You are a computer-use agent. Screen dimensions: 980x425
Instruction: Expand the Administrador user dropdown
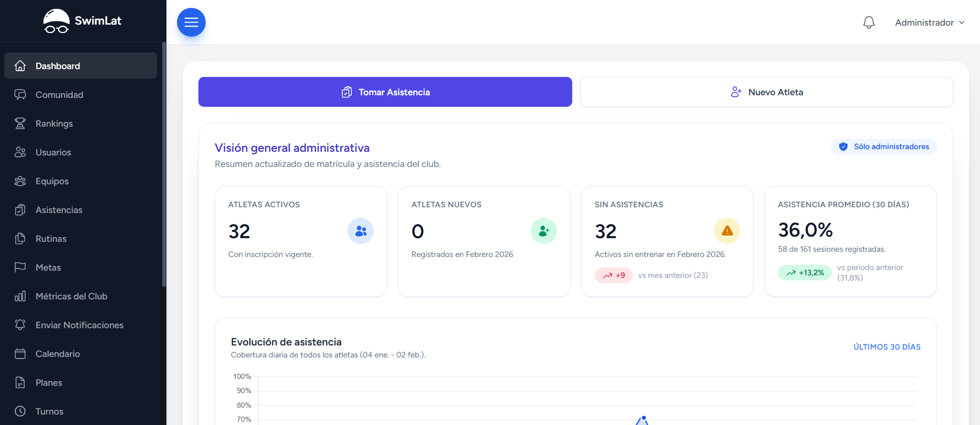[x=929, y=23]
